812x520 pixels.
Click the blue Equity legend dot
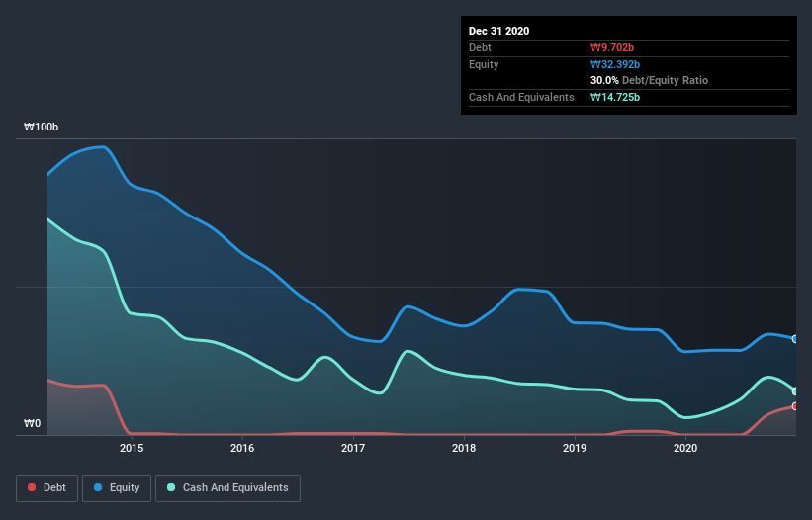point(98,487)
